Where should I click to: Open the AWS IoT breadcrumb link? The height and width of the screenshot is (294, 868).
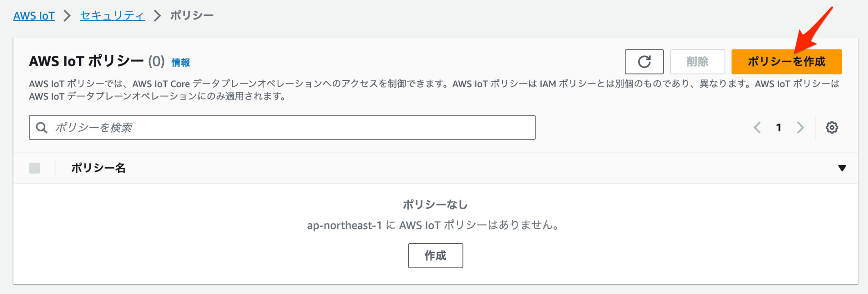[x=34, y=15]
